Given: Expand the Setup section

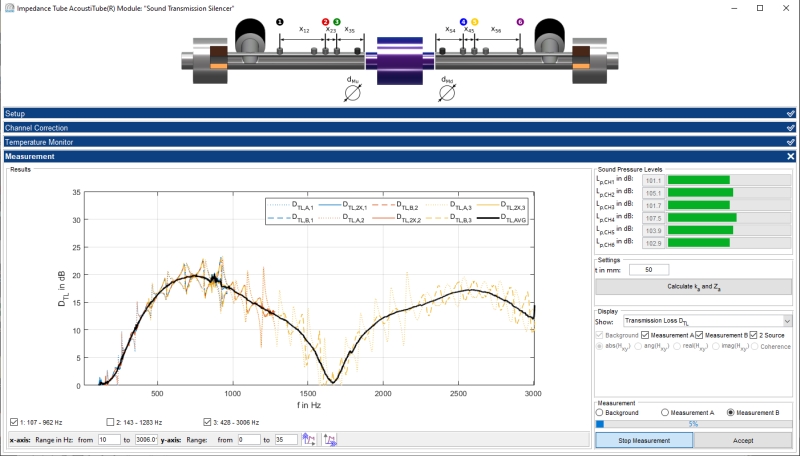Looking at the screenshot, I should 400,114.
